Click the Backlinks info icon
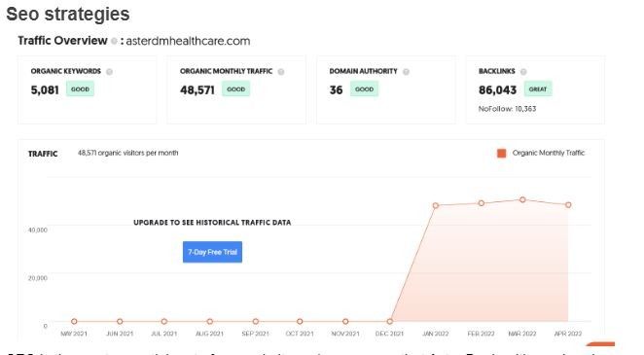 [x=523, y=72]
